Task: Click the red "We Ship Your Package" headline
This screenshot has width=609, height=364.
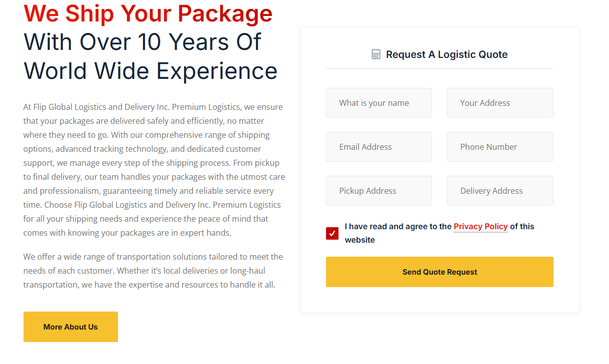Action: click(148, 13)
